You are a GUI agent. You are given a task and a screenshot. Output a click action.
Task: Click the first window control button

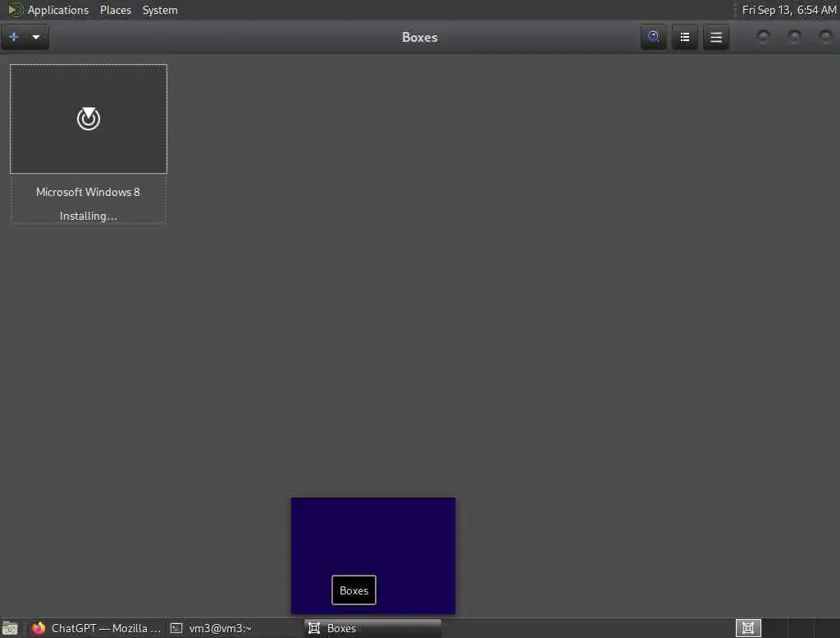point(764,36)
